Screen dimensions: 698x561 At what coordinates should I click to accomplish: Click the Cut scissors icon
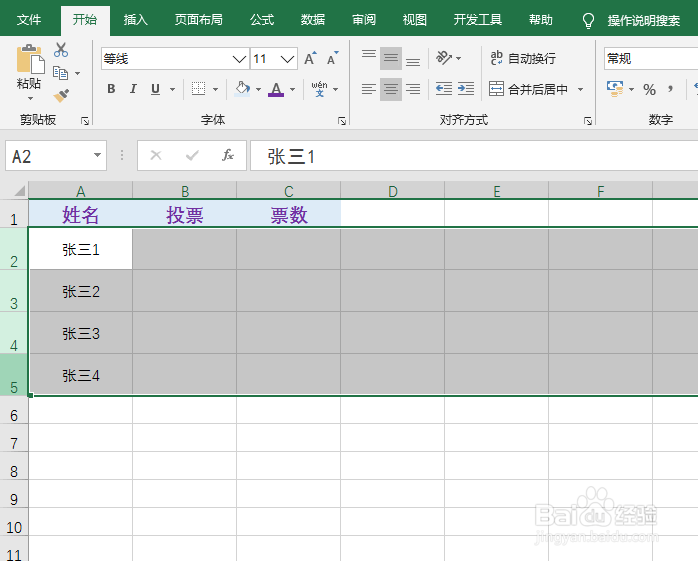(x=61, y=49)
